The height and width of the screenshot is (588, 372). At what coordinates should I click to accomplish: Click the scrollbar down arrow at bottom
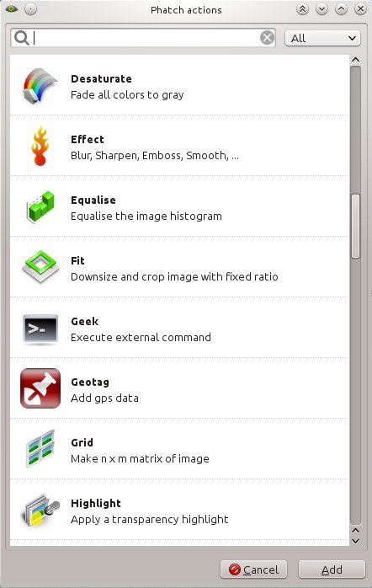355,541
